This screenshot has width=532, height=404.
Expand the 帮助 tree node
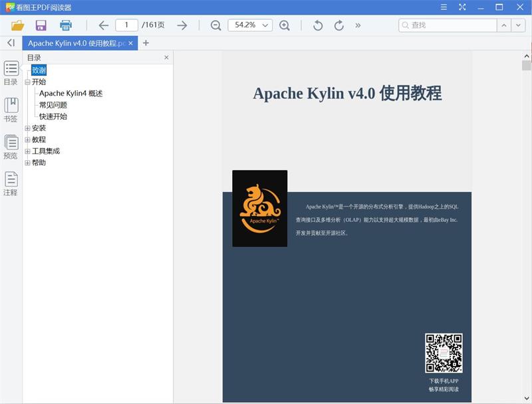[27, 163]
